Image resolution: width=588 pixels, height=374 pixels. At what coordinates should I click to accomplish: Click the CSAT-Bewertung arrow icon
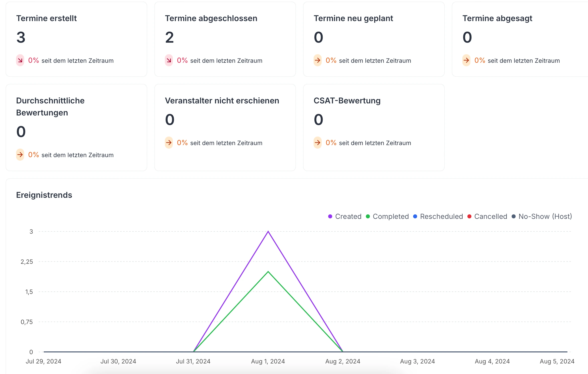pyautogui.click(x=318, y=143)
